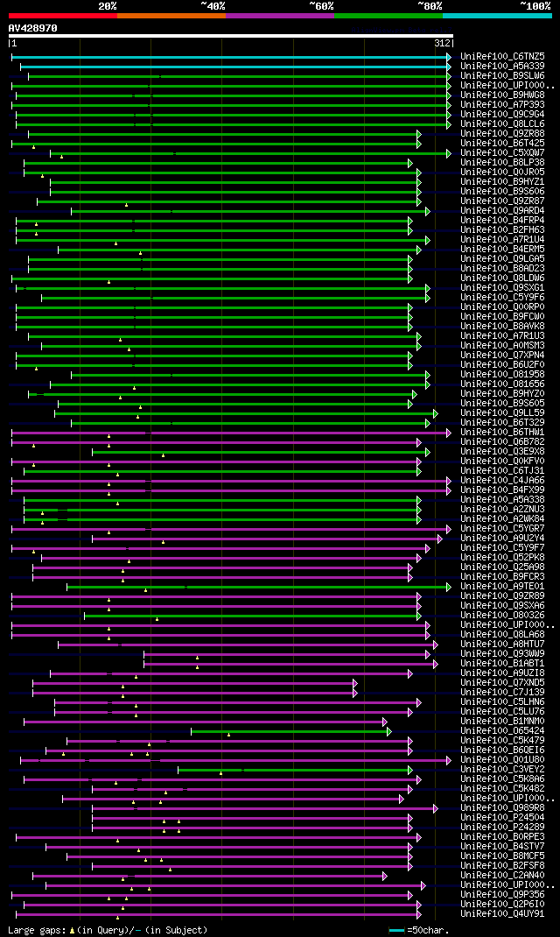Open the UniRef100_B0RPE3 link
560x937 pixels.
(502, 837)
